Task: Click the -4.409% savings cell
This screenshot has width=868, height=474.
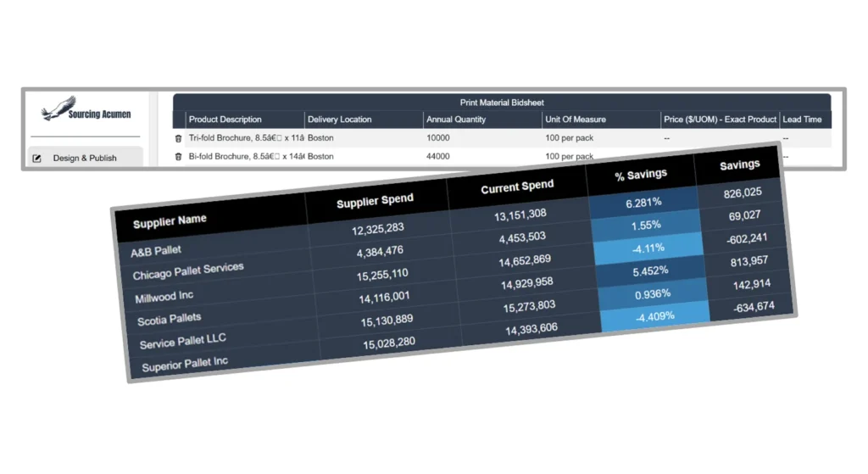Action: [x=655, y=317]
